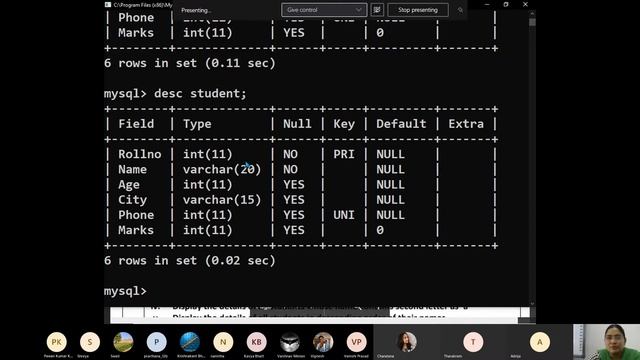Click 'Phone' in the lower table
Screen dimensions: 640x360
coord(136,215)
